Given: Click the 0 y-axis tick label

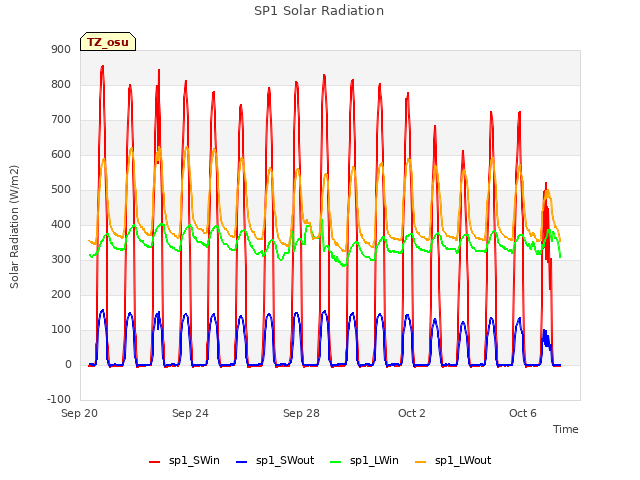Looking at the screenshot, I should tap(68, 365).
